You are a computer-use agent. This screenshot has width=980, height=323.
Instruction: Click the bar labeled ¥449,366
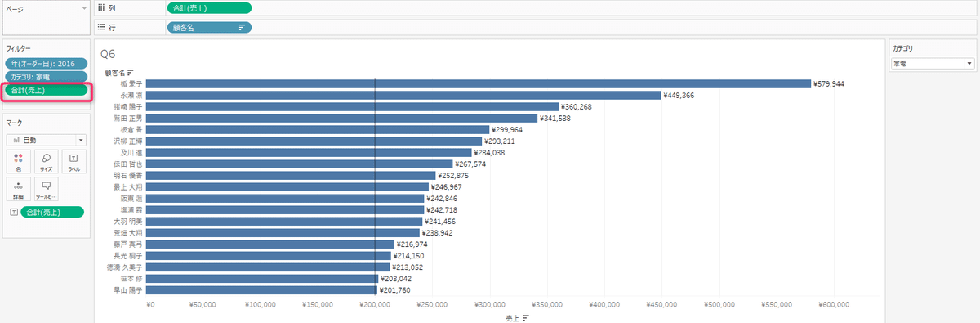[x=403, y=95]
